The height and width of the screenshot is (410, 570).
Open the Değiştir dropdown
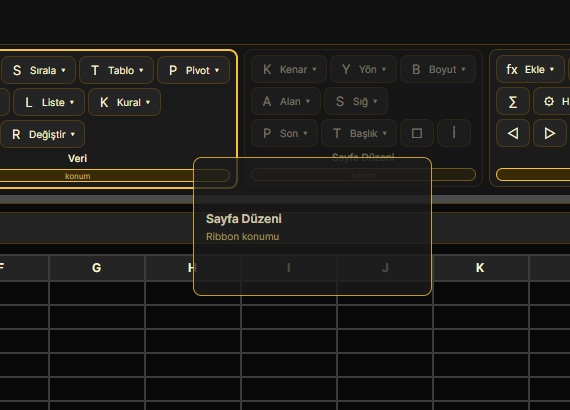pyautogui.click(x=43, y=134)
